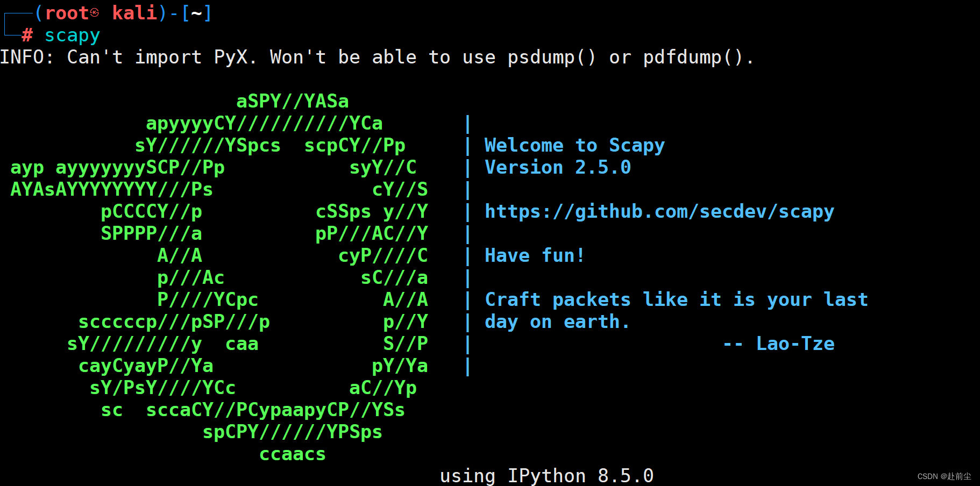Click the 'apyyyyCY//////////YCa' ASCII line
The image size is (980, 486).
pos(264,124)
